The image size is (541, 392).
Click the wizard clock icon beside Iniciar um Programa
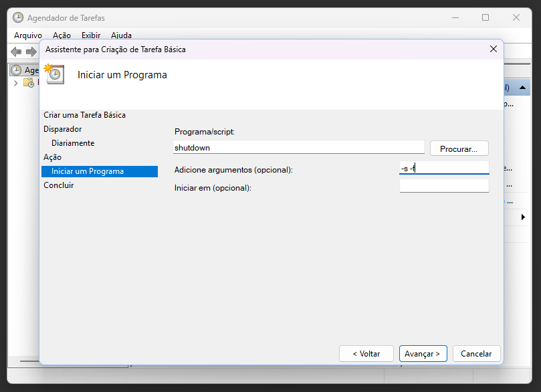point(54,74)
